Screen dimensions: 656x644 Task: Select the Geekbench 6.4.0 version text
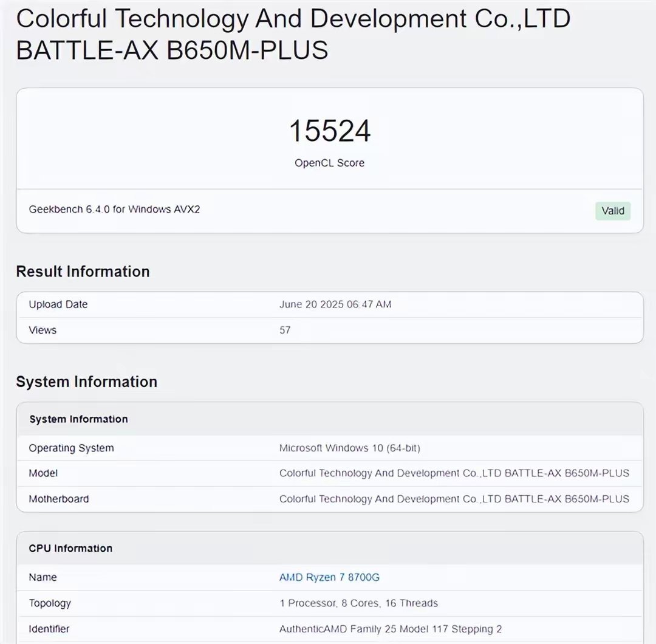(114, 209)
